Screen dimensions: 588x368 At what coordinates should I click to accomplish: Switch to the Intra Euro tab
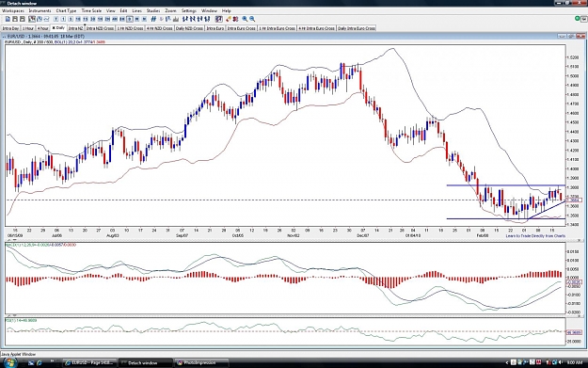click(215, 28)
